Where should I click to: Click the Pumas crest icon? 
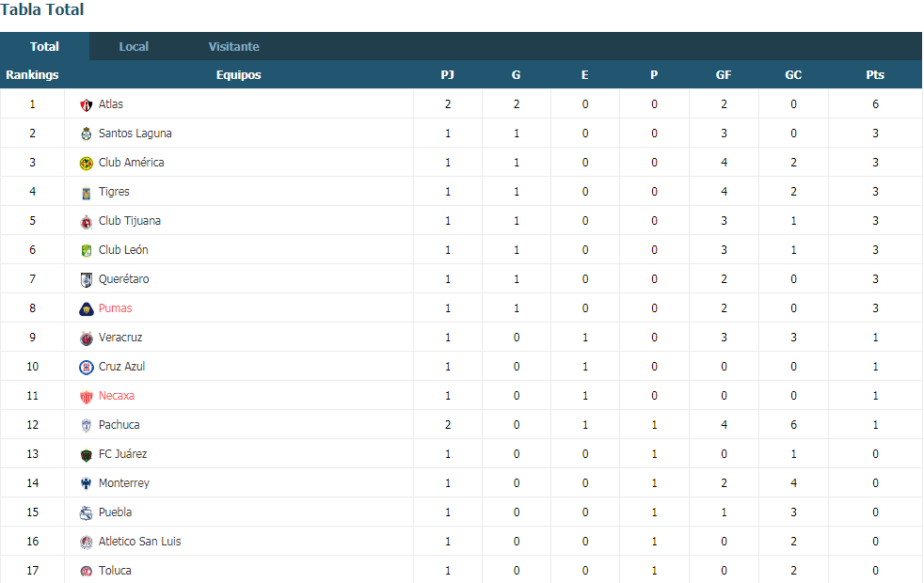coord(86,309)
